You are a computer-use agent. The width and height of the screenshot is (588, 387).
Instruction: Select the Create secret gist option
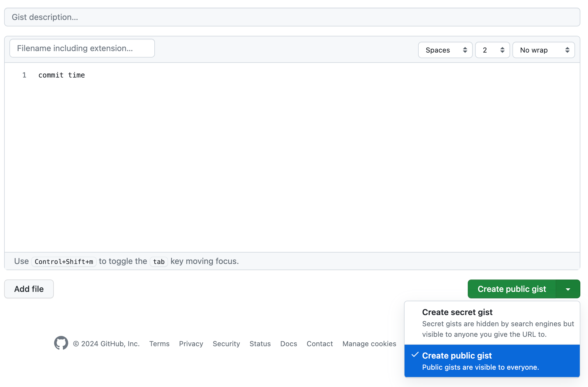pos(492,323)
